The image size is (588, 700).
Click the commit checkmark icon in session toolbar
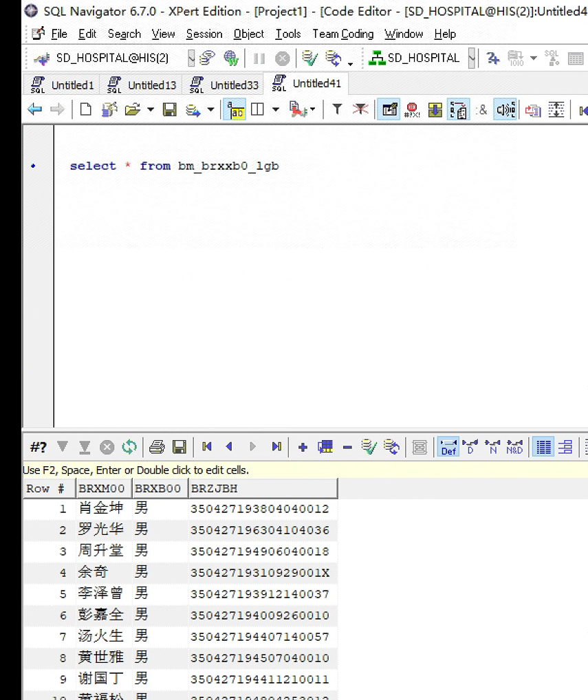coord(309,58)
